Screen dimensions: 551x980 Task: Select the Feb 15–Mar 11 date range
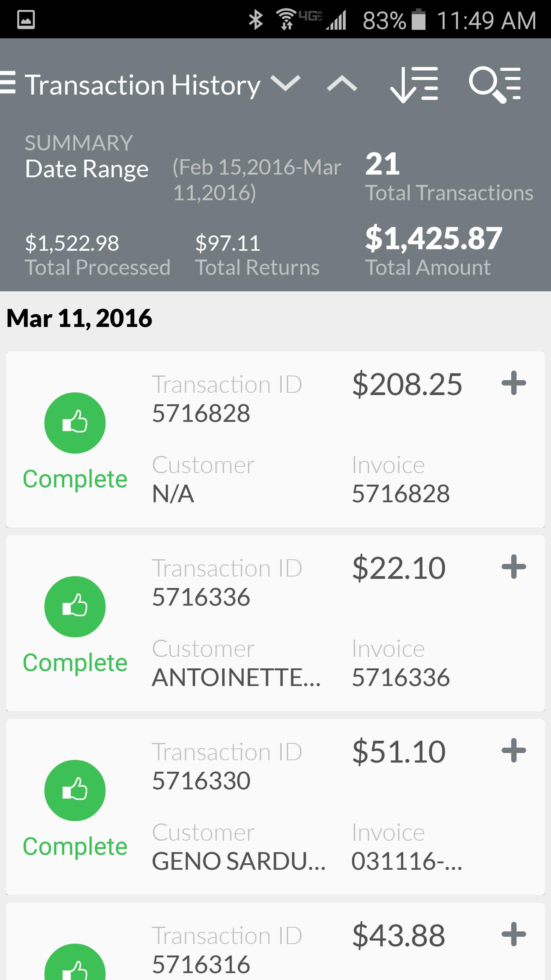(256, 180)
